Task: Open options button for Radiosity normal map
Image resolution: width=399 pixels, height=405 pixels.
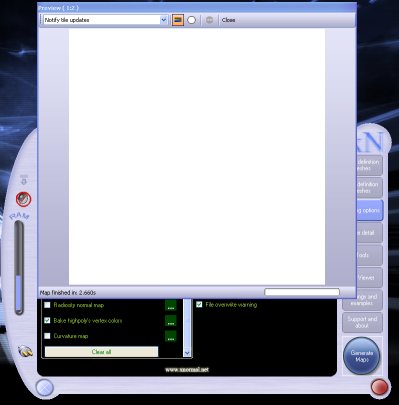Action: pyautogui.click(x=171, y=305)
